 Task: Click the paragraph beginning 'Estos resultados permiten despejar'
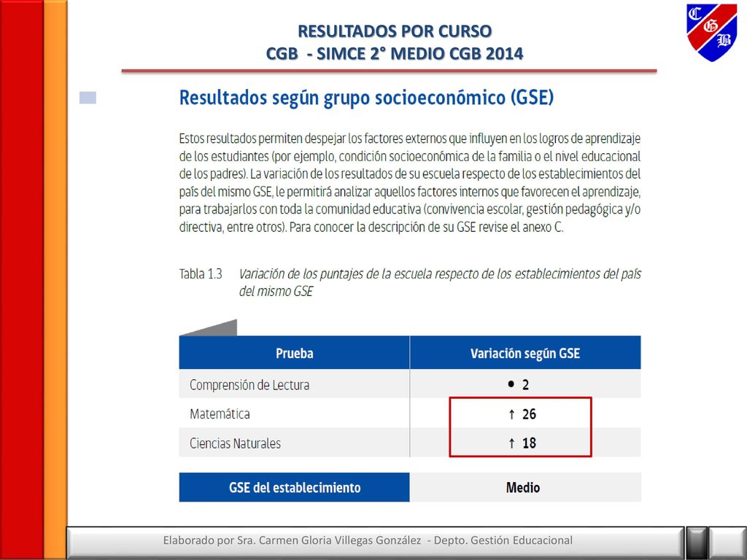(x=410, y=183)
